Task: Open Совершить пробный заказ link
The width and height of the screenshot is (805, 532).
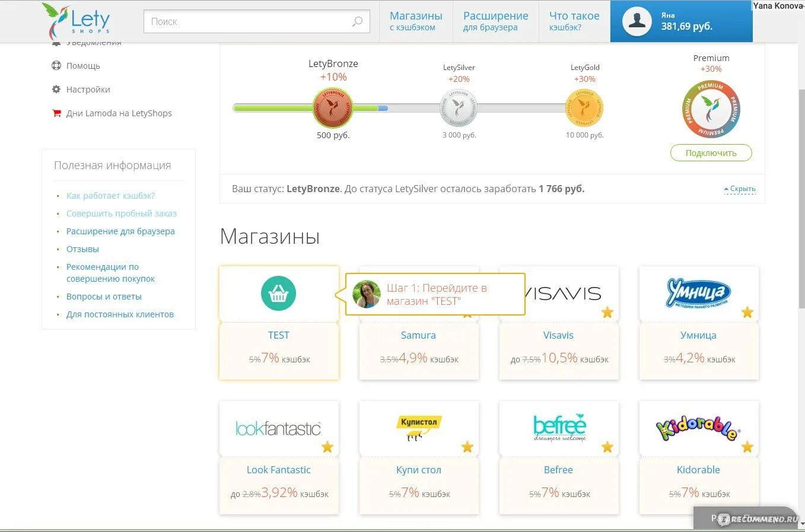Action: (122, 214)
